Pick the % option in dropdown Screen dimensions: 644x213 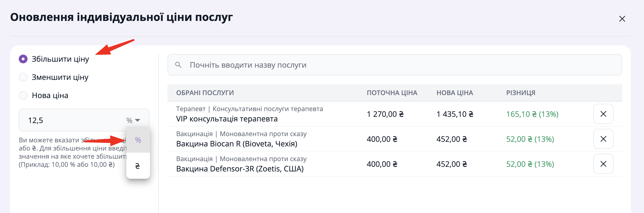138,140
